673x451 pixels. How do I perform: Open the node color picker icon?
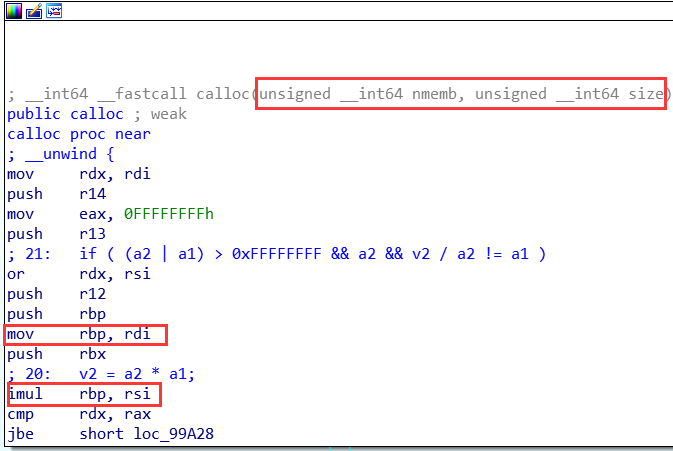click(13, 11)
